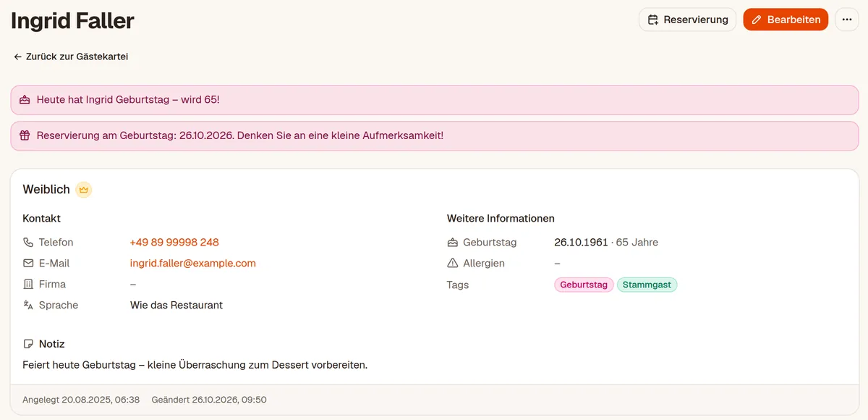Click the green Stammgast tag
Viewport: 868px width, 420px height.
coord(647,285)
